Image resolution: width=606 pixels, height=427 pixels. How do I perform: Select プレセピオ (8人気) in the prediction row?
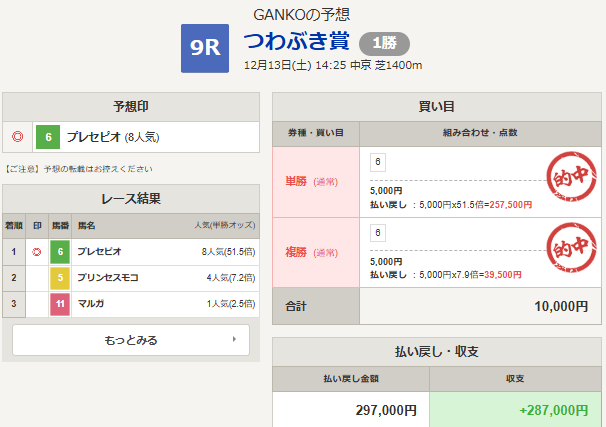(113, 137)
